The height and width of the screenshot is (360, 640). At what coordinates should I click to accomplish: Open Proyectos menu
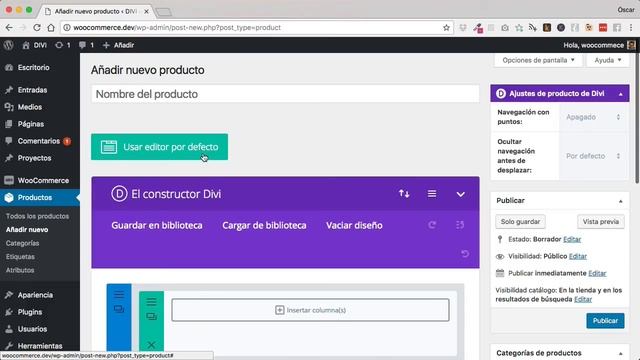34,158
